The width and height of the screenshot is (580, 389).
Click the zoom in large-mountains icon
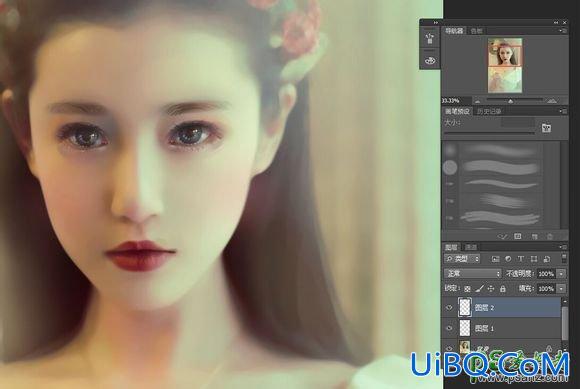tap(552, 101)
